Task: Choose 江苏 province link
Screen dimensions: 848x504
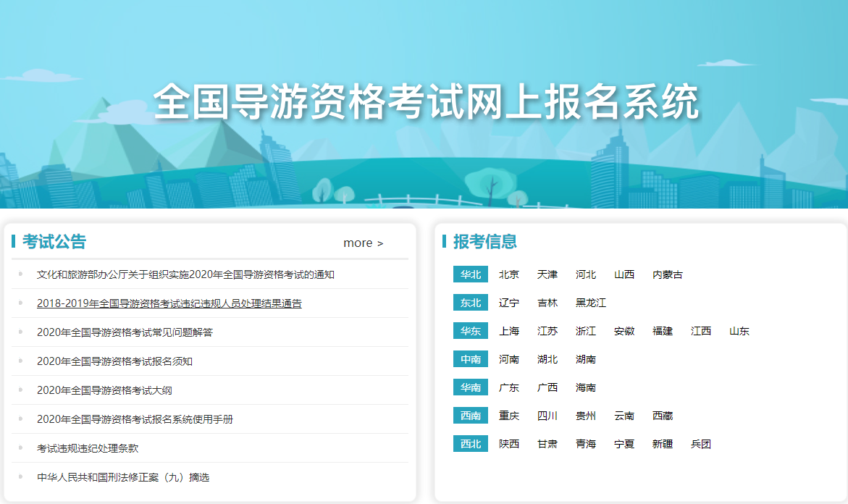Action: pos(547,331)
